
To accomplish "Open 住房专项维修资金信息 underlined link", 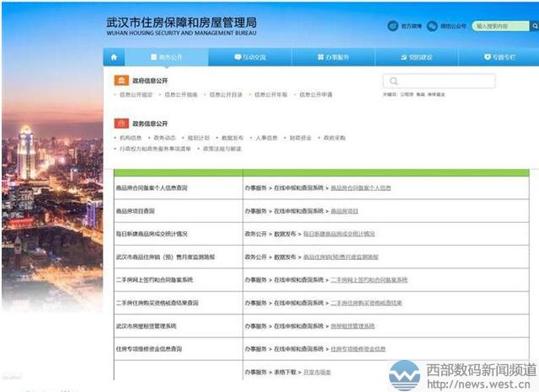I will [358, 348].
